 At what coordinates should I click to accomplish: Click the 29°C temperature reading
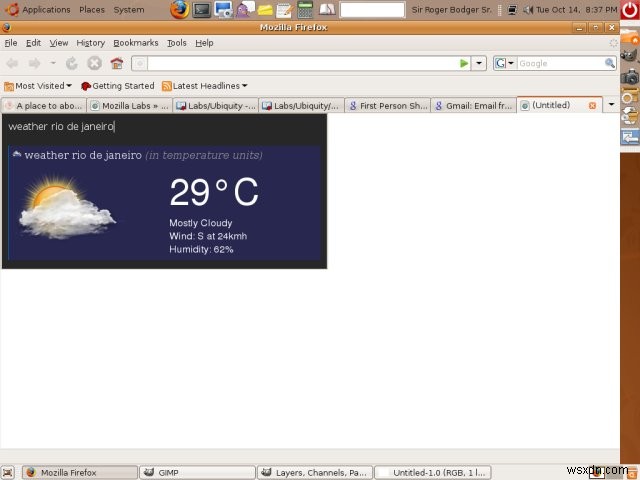click(x=214, y=192)
